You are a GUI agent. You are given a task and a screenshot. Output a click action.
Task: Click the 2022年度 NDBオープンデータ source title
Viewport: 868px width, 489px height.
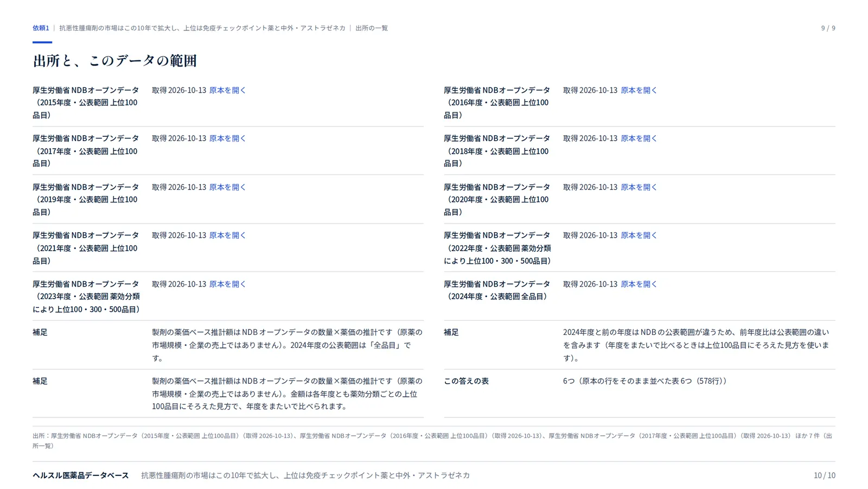point(497,248)
